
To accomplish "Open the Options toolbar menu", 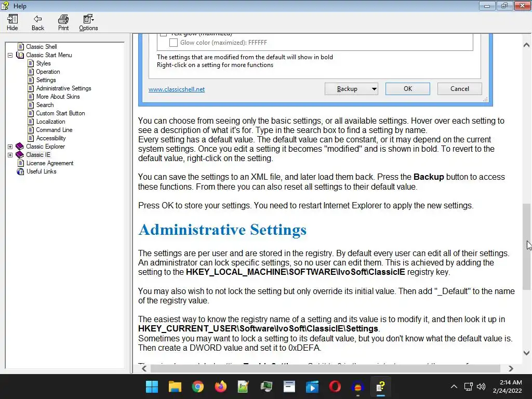I will coord(88,23).
